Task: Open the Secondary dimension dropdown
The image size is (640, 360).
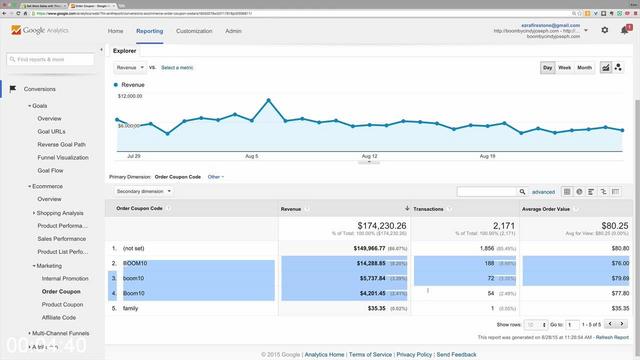Action: click(x=143, y=191)
